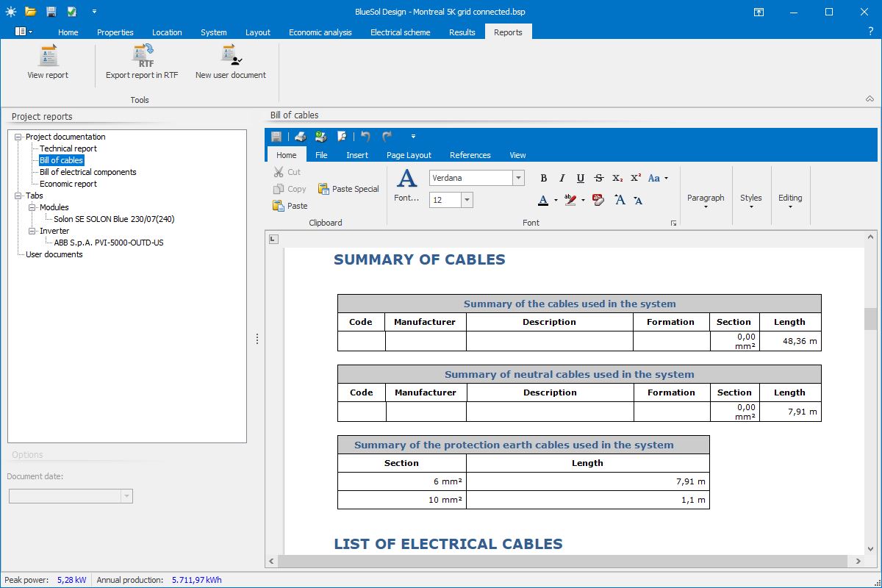
Task: Select Economic report in the tree
Action: pos(68,184)
